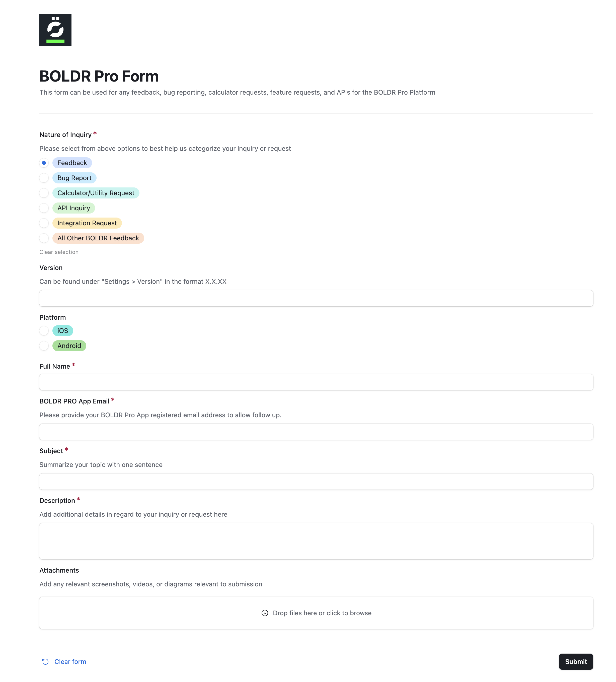Select Calculator/Utility Request option
This screenshot has width=616, height=682.
click(44, 193)
